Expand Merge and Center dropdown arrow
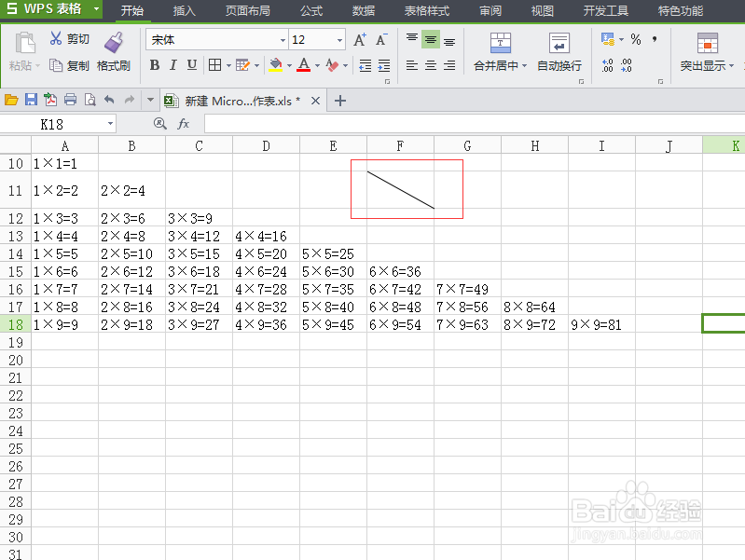745x560 pixels. [525, 65]
